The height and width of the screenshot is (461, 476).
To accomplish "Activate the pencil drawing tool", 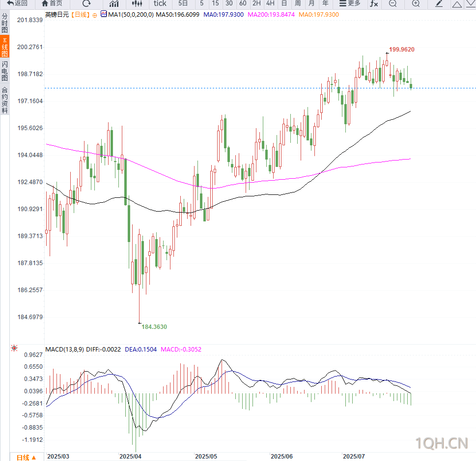I will (439, 3).
